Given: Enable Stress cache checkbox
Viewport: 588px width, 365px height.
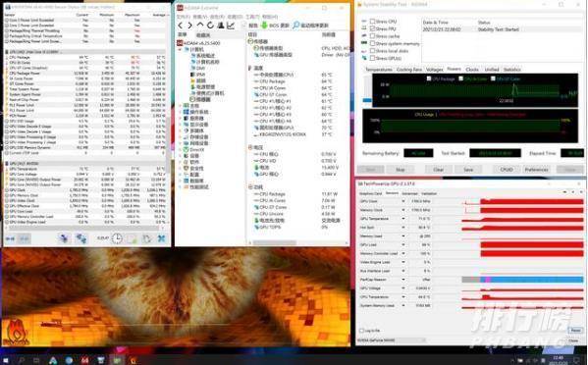Looking at the screenshot, I should coord(372,36).
